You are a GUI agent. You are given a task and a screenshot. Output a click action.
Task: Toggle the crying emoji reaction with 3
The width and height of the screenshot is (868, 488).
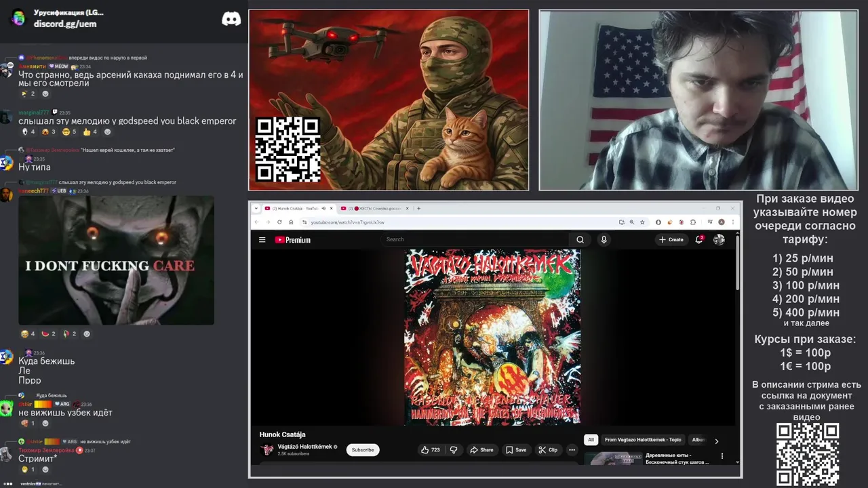coord(49,131)
